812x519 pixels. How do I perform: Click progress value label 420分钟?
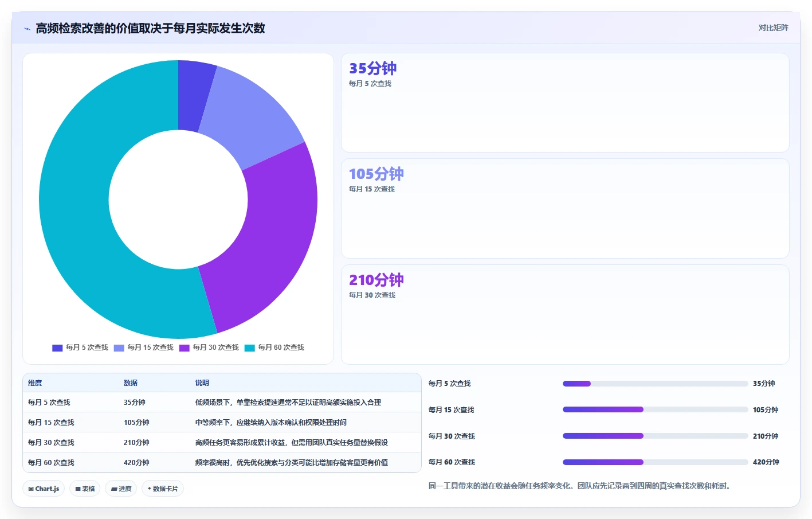pyautogui.click(x=766, y=462)
